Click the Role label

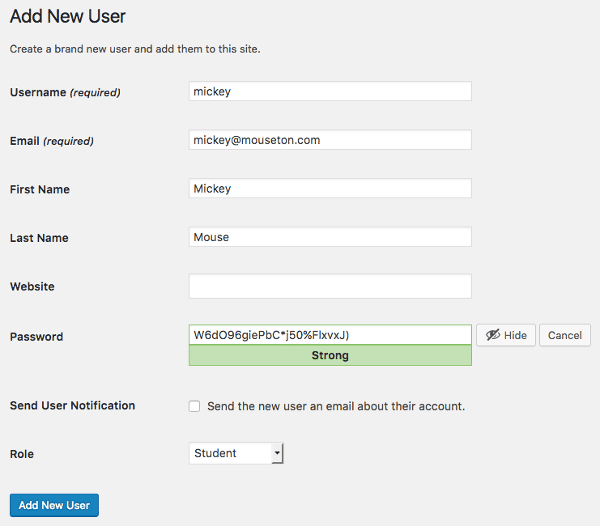click(22, 454)
